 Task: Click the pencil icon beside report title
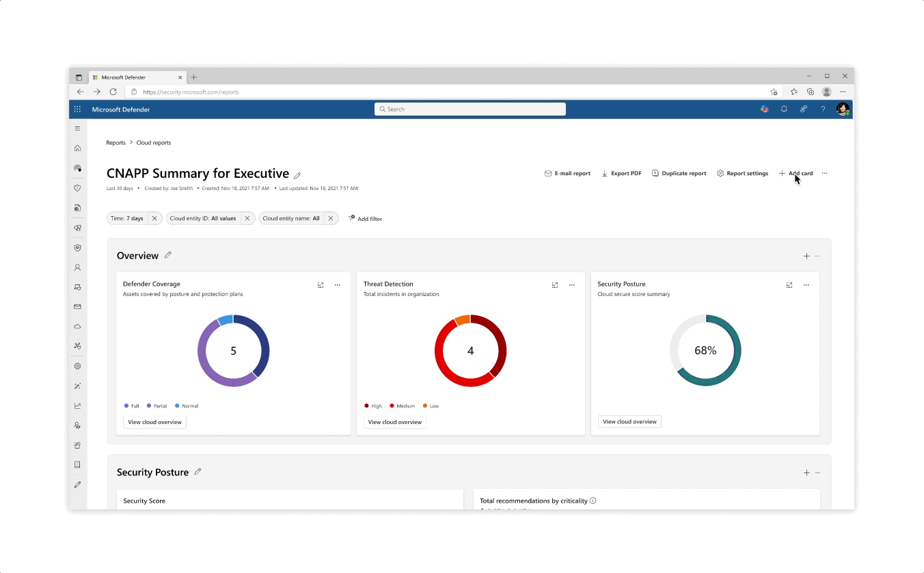(x=297, y=175)
